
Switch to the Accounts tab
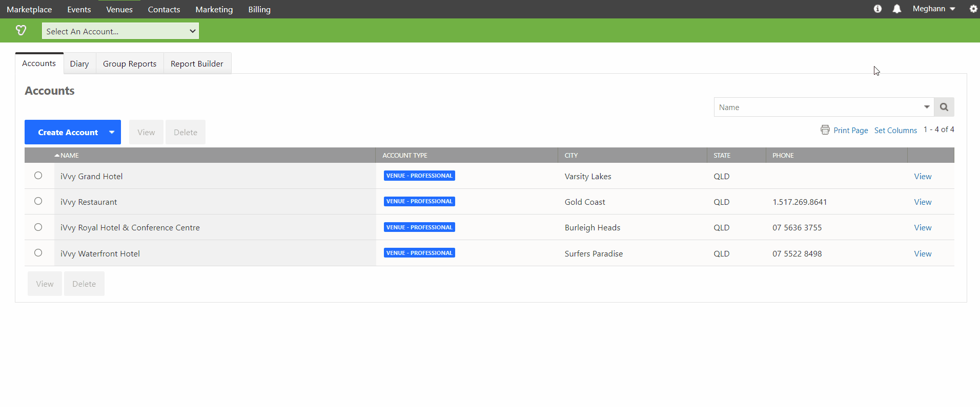click(x=39, y=63)
